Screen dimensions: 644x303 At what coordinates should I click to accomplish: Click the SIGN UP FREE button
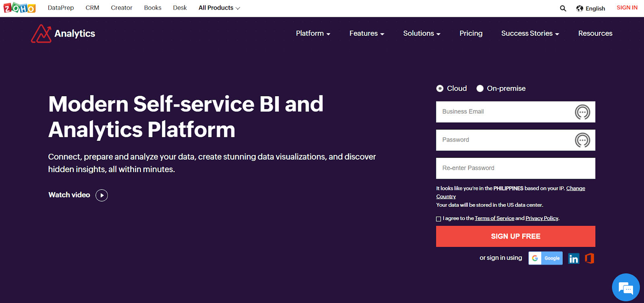click(x=516, y=236)
